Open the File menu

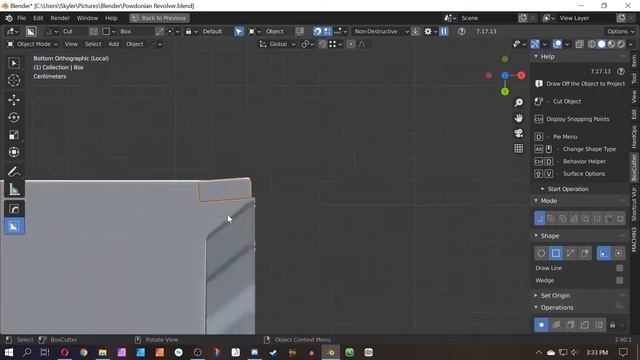coord(21,18)
